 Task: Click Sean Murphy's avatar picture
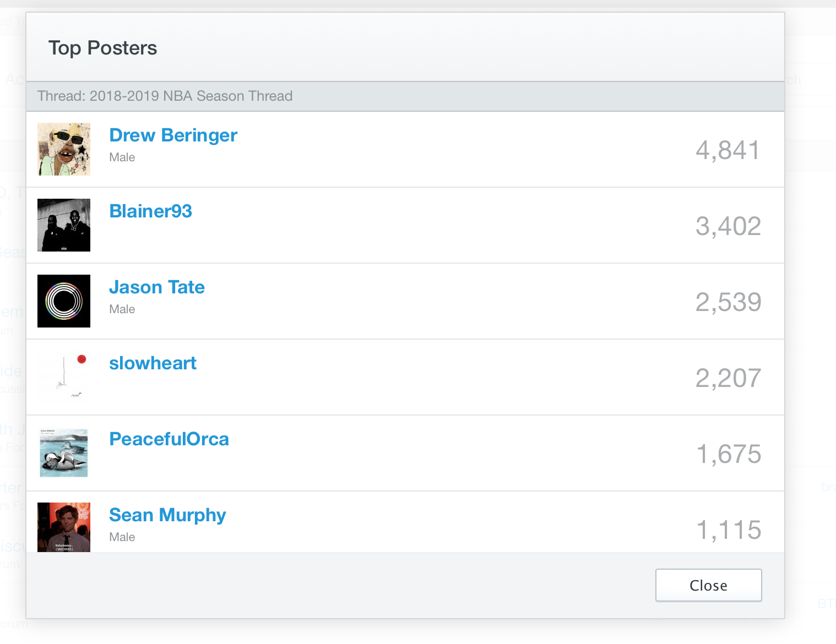(x=64, y=527)
